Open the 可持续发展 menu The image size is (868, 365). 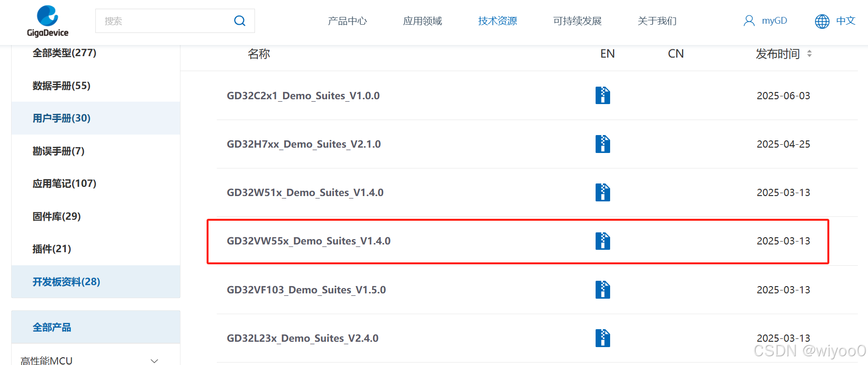(x=577, y=21)
